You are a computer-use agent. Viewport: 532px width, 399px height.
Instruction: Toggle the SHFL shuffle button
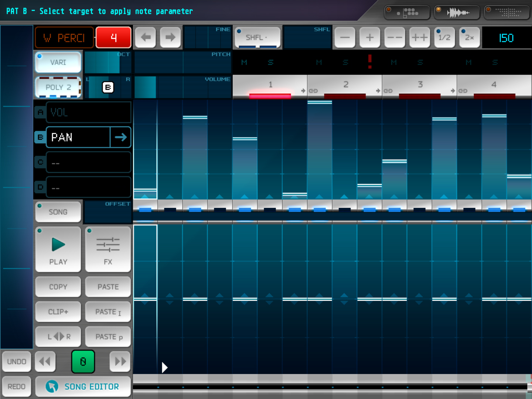(257, 37)
